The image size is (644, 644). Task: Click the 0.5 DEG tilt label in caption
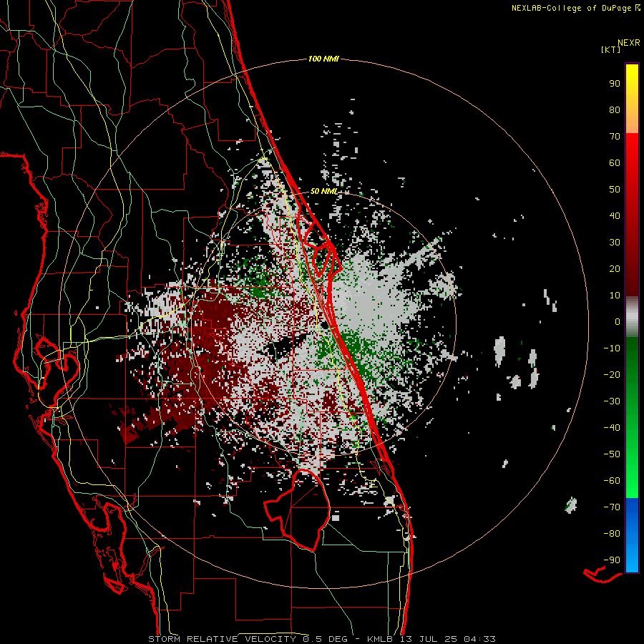325,639
